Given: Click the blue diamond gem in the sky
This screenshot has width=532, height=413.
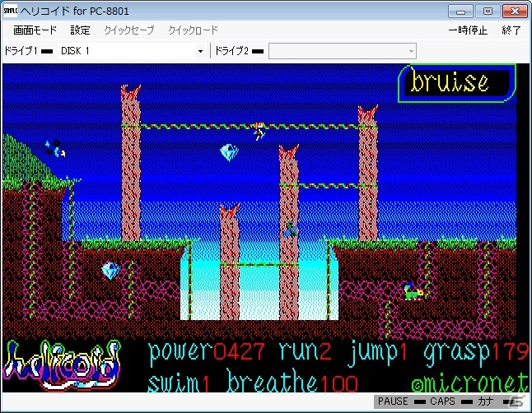Looking at the screenshot, I should (229, 152).
